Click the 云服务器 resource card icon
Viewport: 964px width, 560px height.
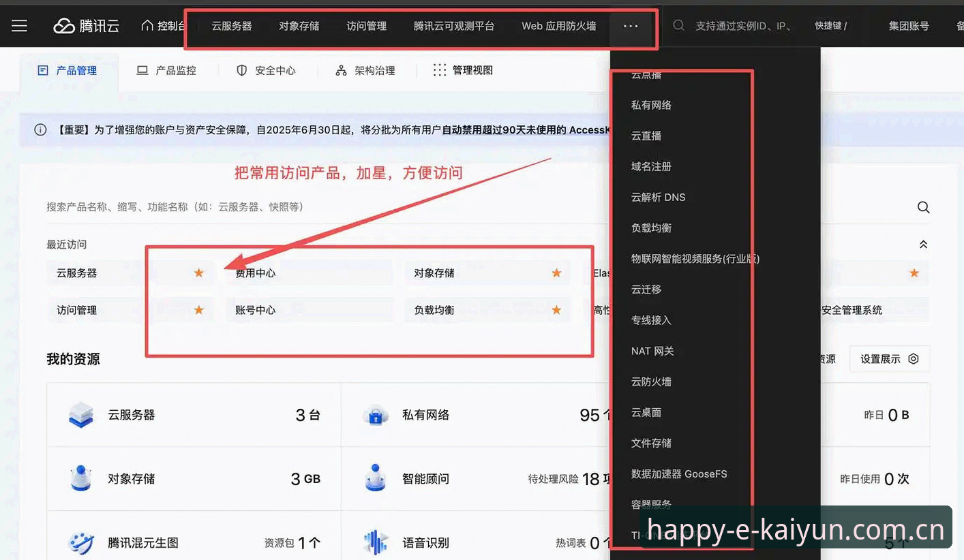[x=81, y=415]
